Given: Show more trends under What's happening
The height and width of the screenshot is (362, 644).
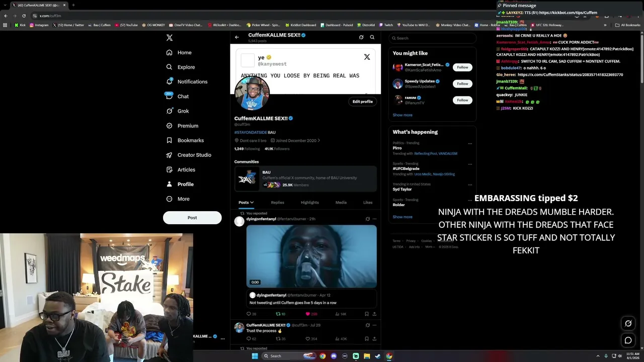Looking at the screenshot, I should [403, 217].
